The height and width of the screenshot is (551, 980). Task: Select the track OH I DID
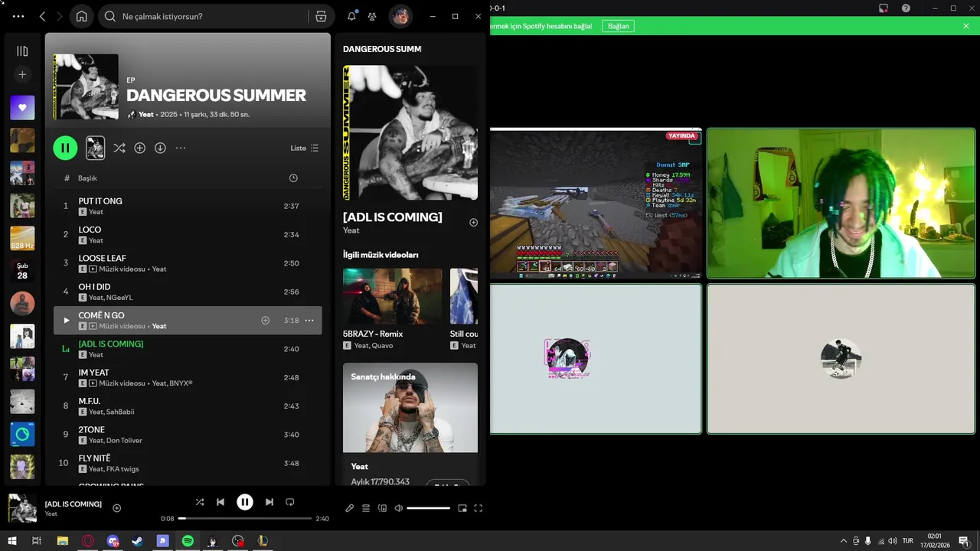[188, 292]
